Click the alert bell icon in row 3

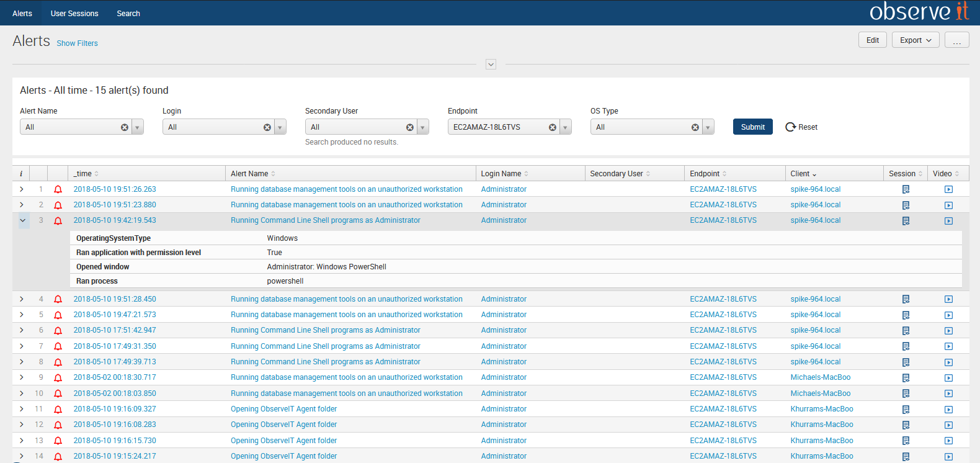[58, 221]
